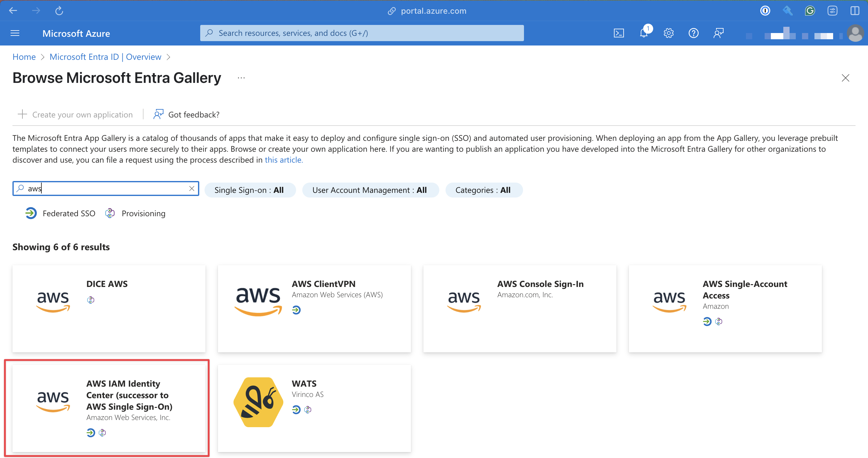Select AWS IAM Identity Center app title
Image resolution: width=868 pixels, height=458 pixels.
129,395
